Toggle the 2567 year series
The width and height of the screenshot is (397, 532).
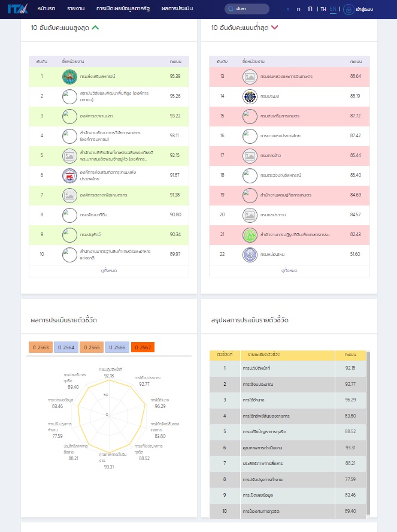[142, 347]
